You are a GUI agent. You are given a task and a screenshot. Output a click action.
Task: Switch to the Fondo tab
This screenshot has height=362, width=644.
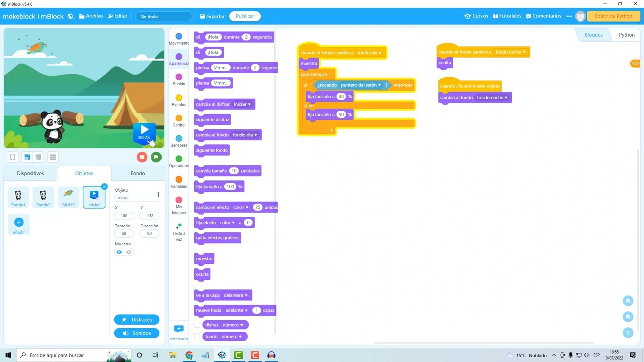click(138, 173)
